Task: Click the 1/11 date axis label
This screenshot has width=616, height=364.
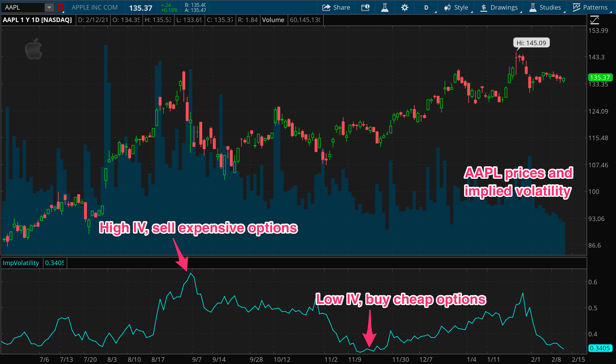Action: click(493, 359)
